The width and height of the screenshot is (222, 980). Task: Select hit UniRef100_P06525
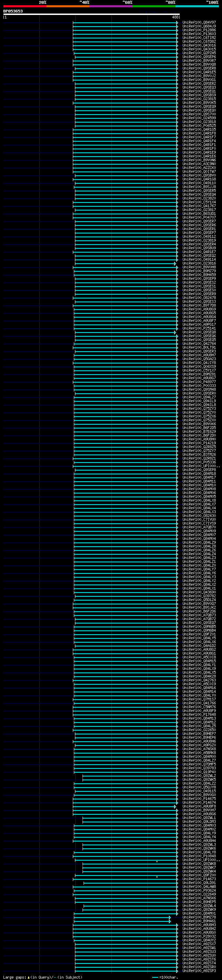(199, 125)
